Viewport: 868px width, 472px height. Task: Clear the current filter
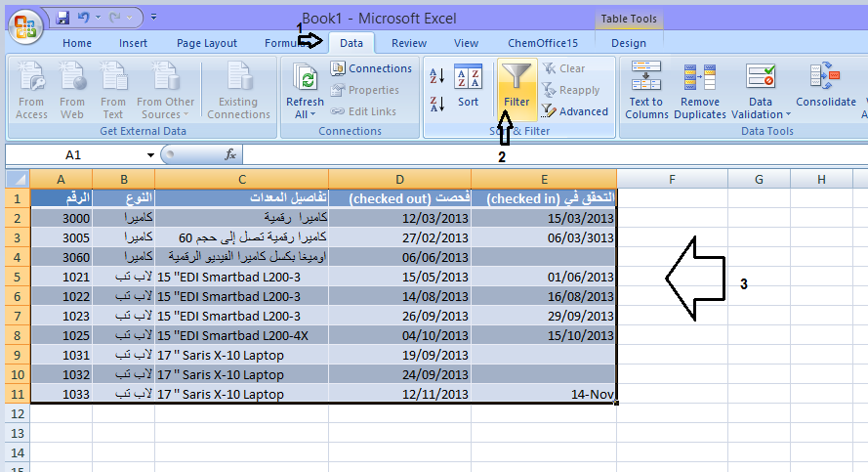click(563, 68)
